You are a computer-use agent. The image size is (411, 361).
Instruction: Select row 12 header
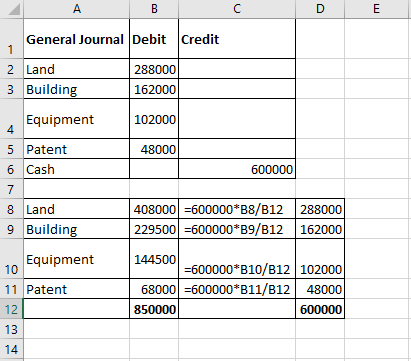click(12, 309)
